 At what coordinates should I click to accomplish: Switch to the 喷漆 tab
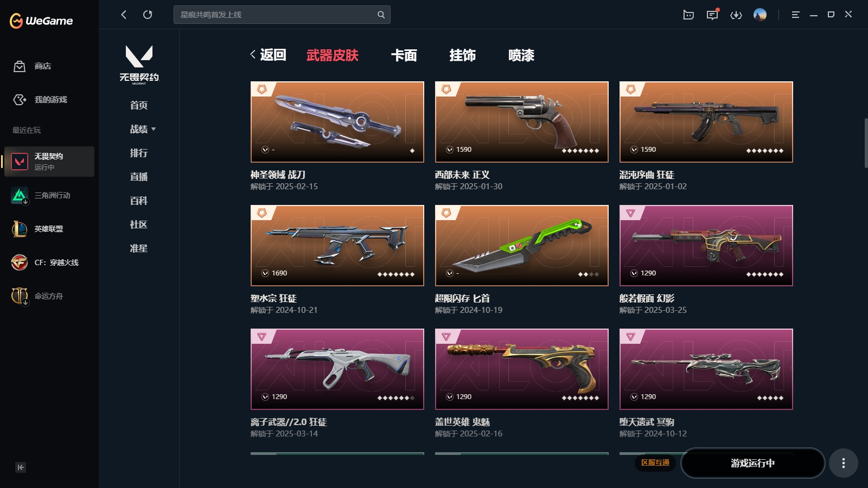(x=521, y=55)
